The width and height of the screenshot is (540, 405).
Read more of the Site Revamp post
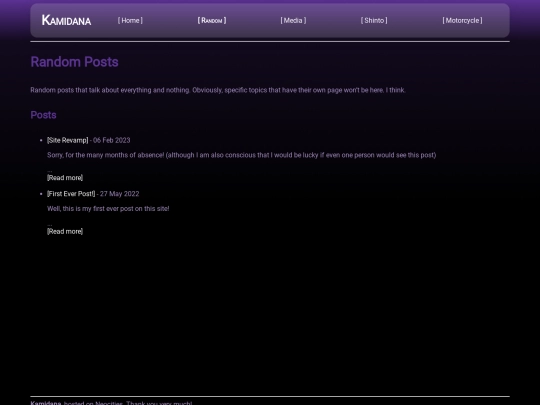pos(65,178)
